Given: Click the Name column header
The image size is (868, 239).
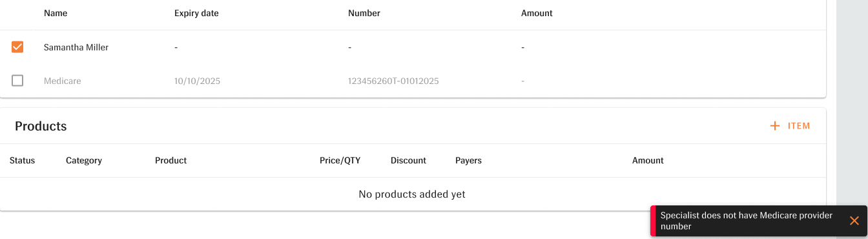Looking at the screenshot, I should (56, 13).
